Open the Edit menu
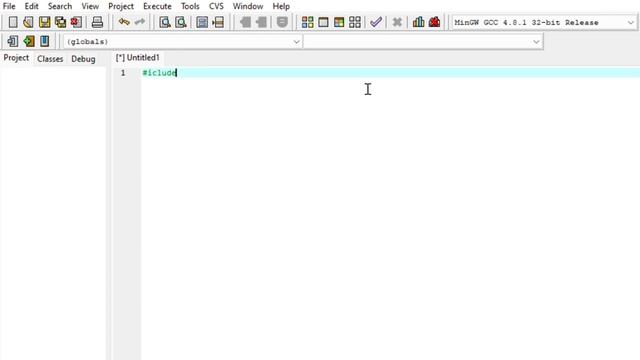 31,6
